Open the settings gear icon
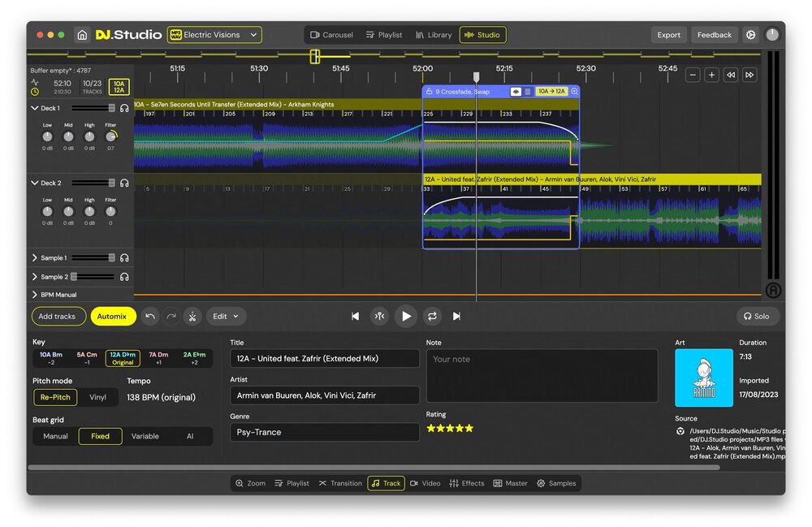812x527 pixels. pos(750,35)
